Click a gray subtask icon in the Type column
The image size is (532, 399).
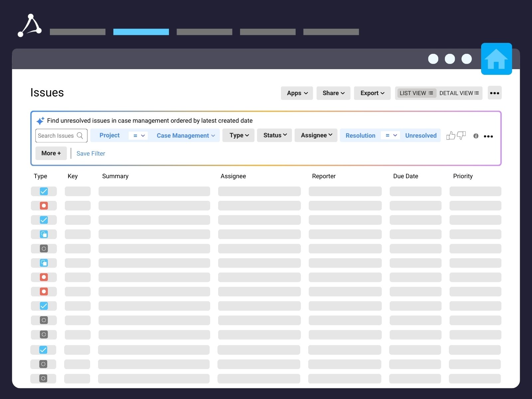coord(44,248)
